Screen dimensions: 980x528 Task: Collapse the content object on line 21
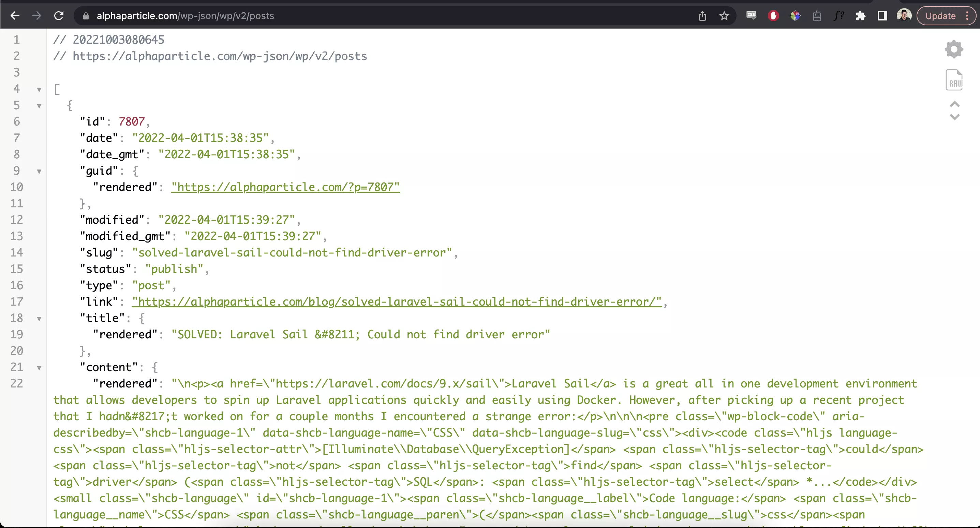pyautogui.click(x=39, y=368)
